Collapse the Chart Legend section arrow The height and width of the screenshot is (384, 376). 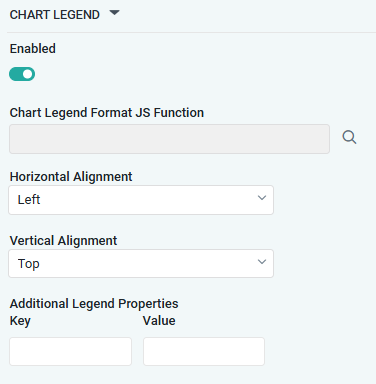point(114,13)
